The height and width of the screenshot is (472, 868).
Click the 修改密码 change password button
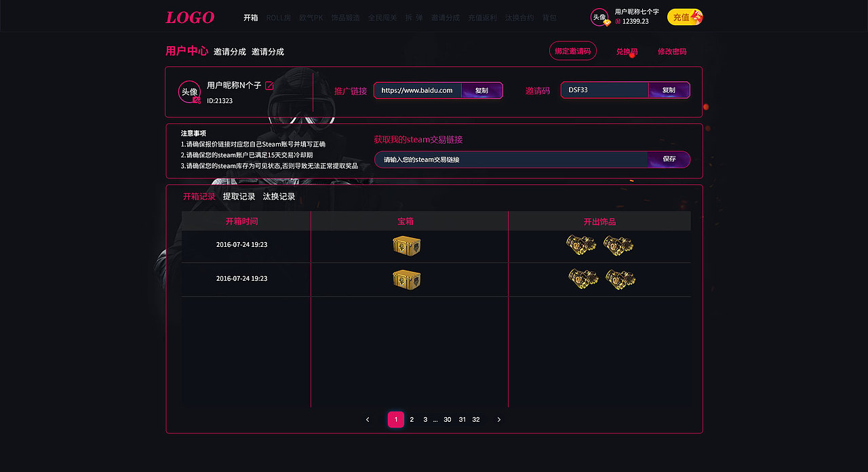point(671,51)
